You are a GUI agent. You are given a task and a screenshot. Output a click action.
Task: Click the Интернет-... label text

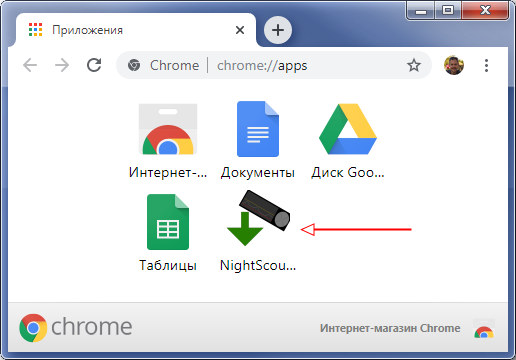168,172
